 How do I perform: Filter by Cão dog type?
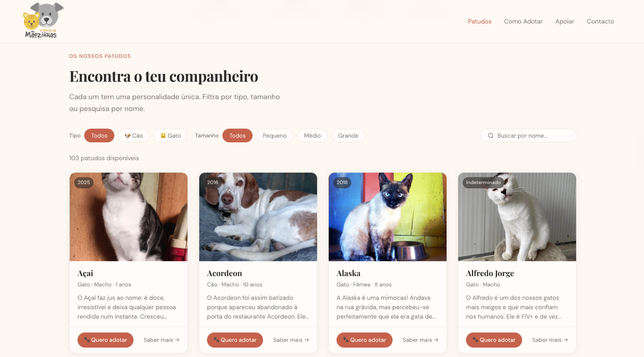pyautogui.click(x=134, y=136)
